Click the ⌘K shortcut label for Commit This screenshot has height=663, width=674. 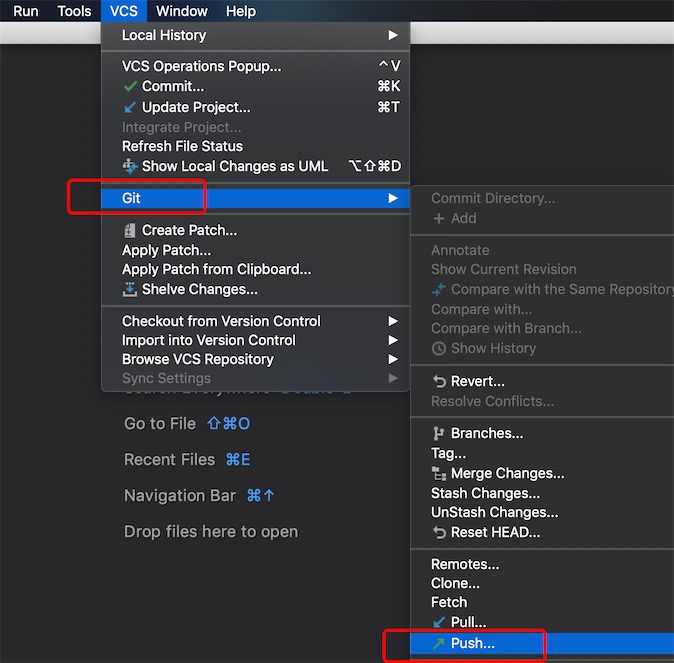tap(389, 86)
